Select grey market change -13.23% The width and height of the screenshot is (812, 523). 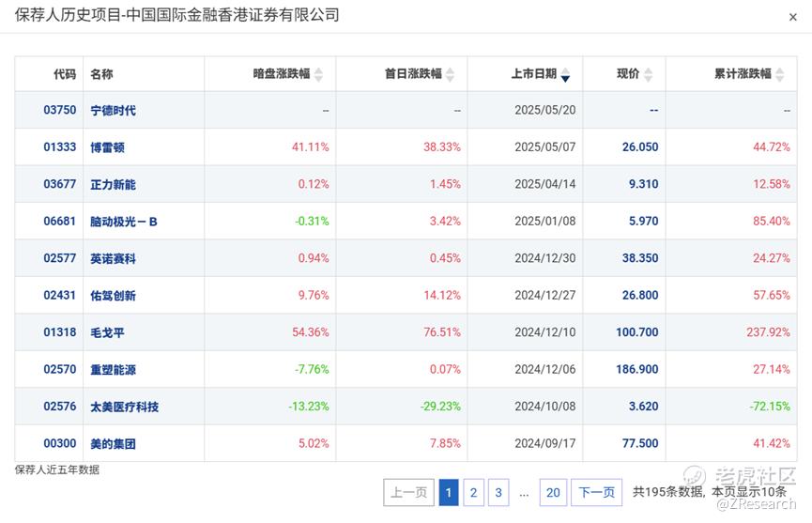tap(309, 407)
